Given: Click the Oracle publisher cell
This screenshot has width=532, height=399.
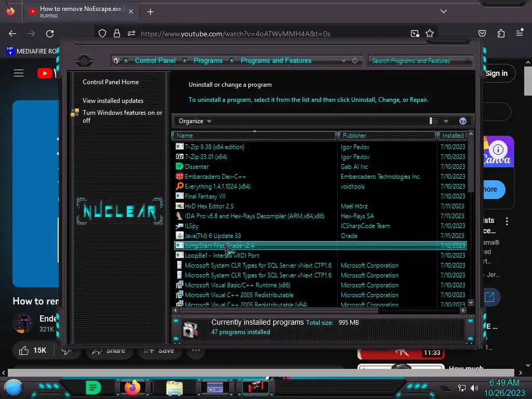Looking at the screenshot, I should coord(349,236).
